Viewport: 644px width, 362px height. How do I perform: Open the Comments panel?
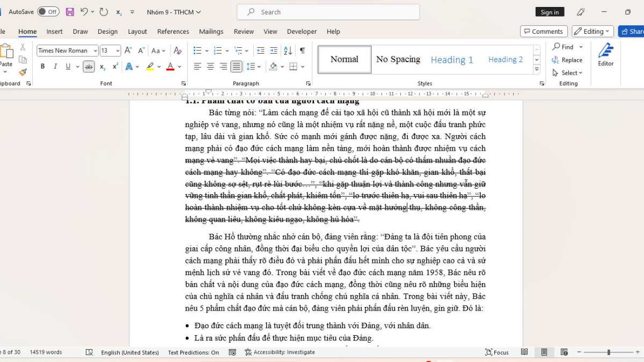click(x=544, y=31)
